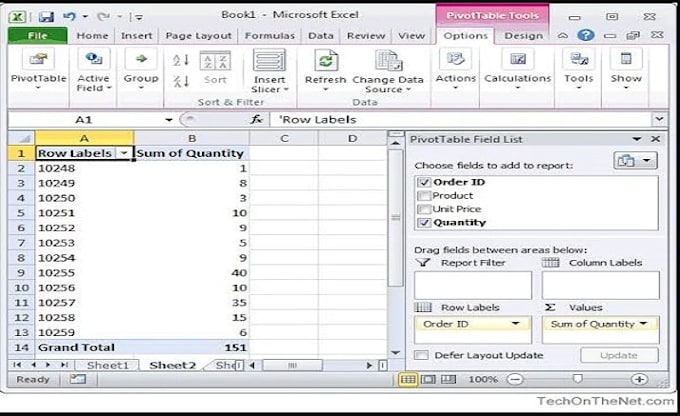
Task: Click the vertical scrollbar down arrow
Action: pos(395,353)
